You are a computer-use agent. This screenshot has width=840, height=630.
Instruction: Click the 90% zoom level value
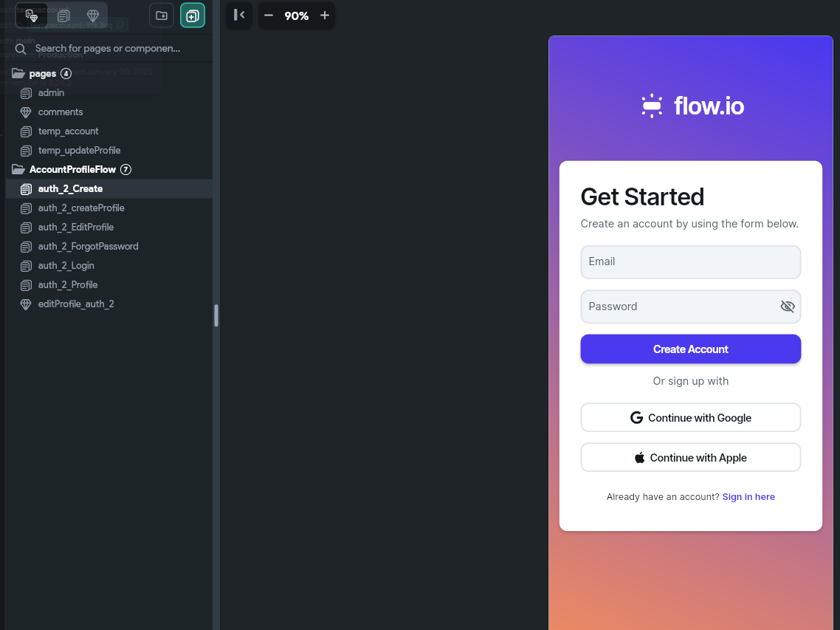(x=296, y=16)
